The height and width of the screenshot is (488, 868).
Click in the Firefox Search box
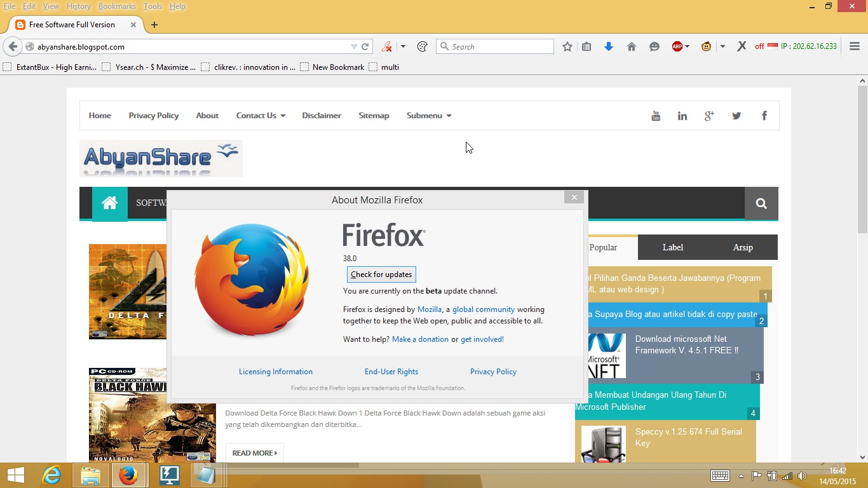(495, 46)
